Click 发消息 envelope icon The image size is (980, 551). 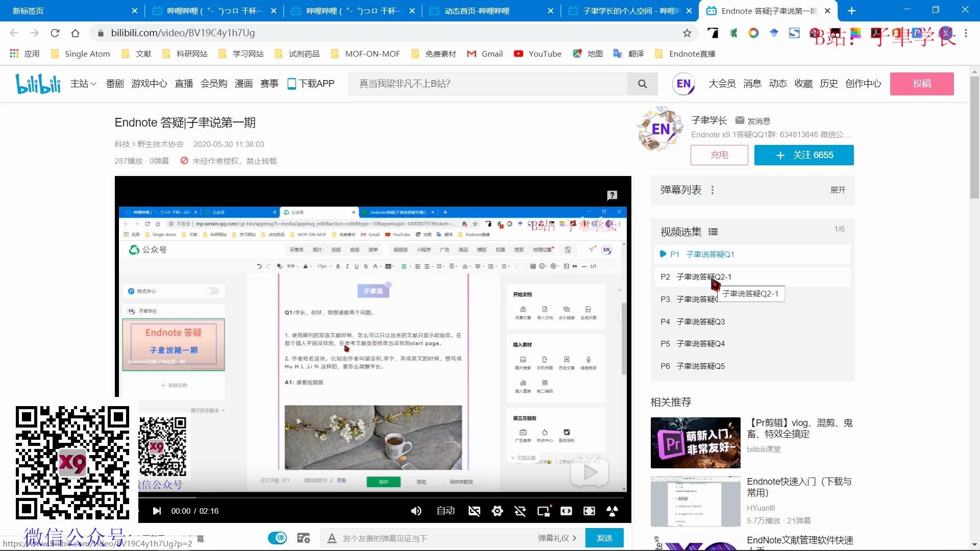coord(740,120)
